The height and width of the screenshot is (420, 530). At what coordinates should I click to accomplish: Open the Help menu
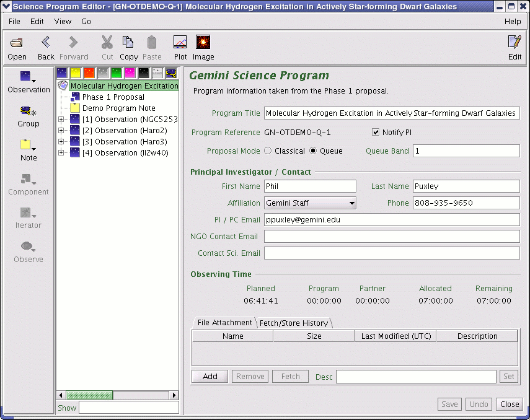pyautogui.click(x=513, y=21)
